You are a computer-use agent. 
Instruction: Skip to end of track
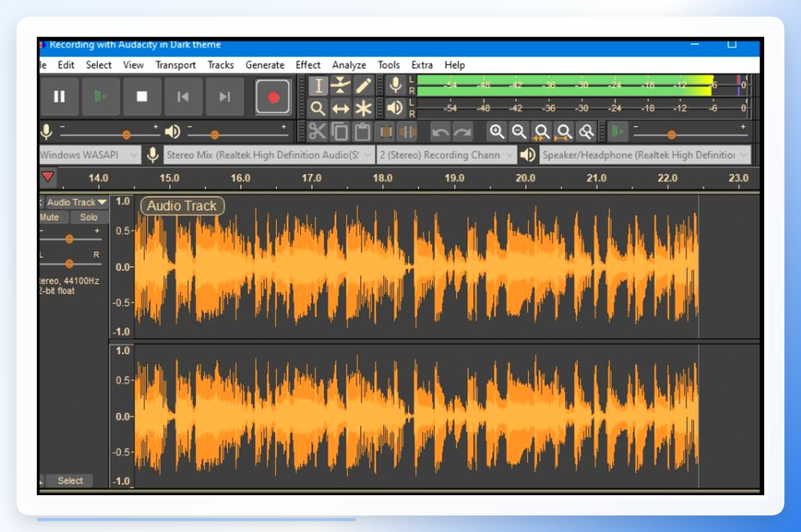pos(224,97)
